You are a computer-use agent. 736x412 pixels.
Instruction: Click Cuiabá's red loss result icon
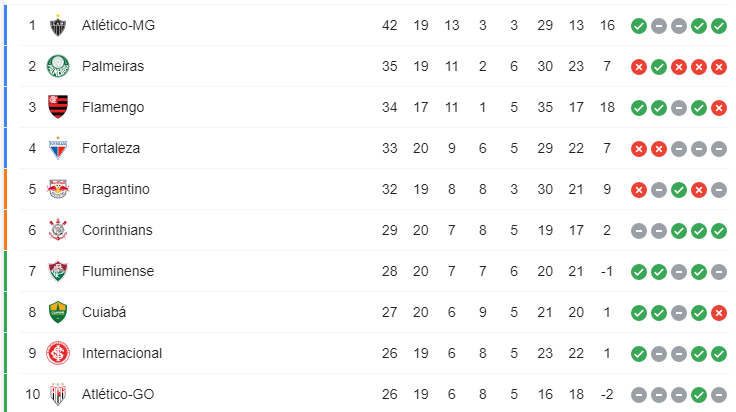pos(719,313)
